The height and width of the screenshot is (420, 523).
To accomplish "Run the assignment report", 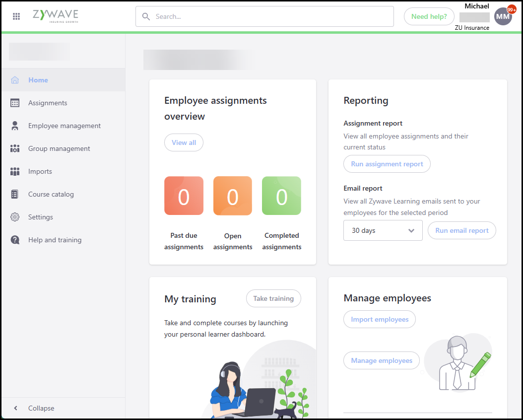I will [x=387, y=164].
